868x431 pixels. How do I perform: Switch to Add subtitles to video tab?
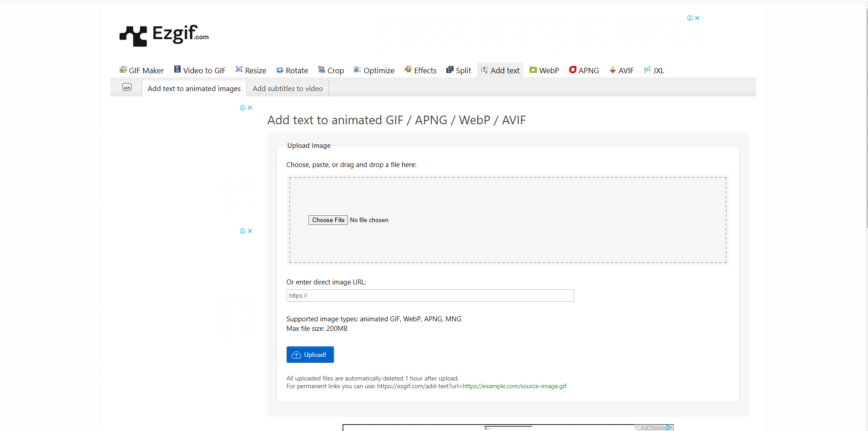click(x=288, y=88)
